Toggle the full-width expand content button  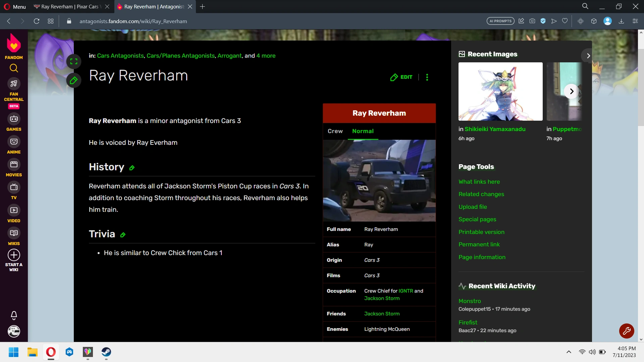[x=74, y=62]
